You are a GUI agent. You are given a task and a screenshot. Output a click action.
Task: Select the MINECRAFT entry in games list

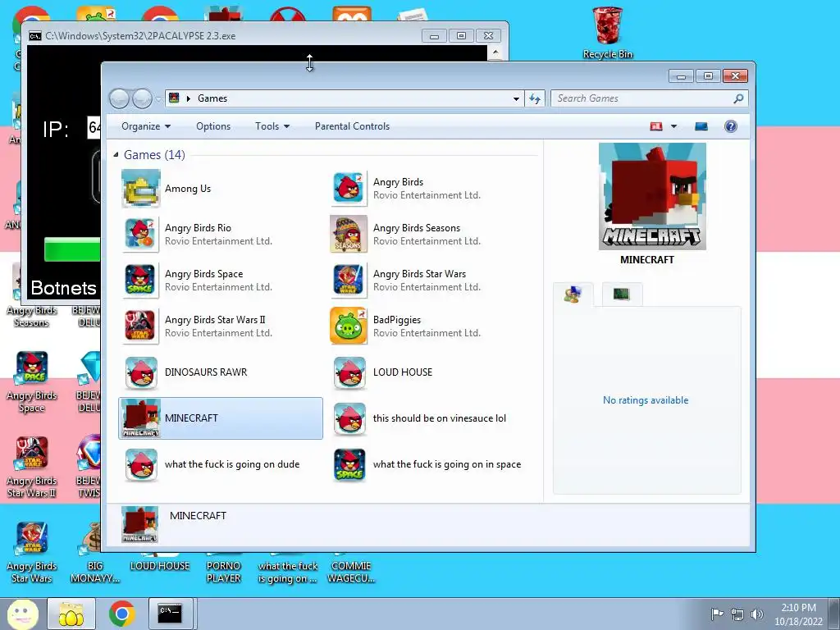[x=221, y=418]
